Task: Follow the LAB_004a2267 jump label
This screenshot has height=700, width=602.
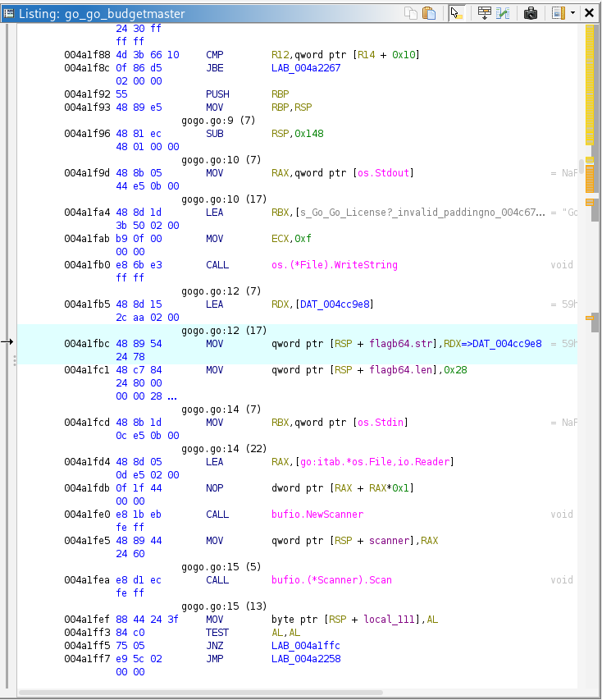Action: [306, 68]
